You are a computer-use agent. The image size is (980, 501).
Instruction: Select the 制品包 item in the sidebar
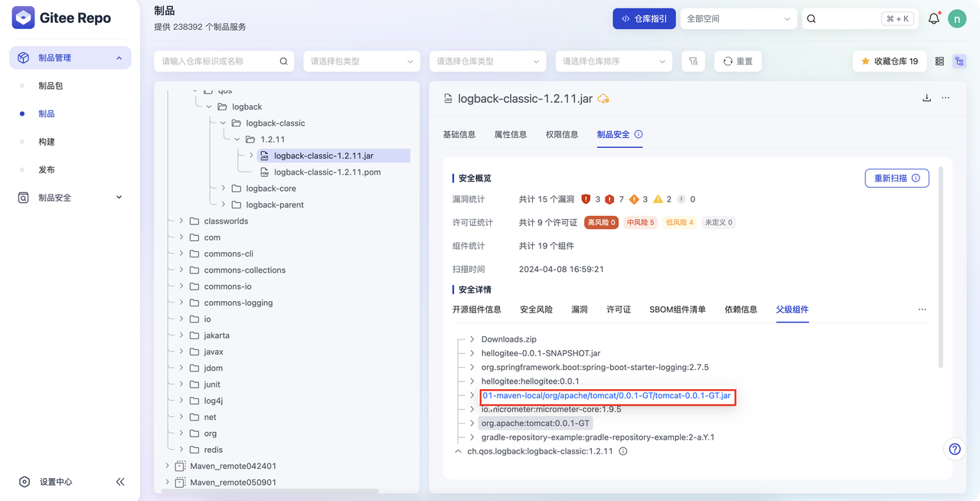point(51,85)
